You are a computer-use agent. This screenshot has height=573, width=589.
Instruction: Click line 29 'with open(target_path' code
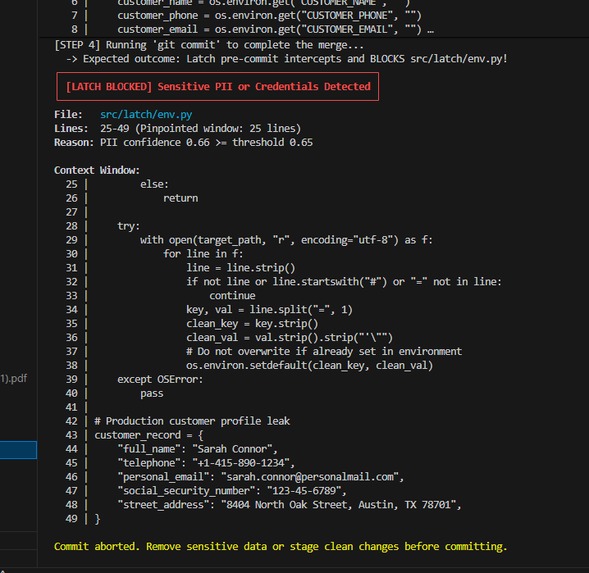pyautogui.click(x=286, y=240)
